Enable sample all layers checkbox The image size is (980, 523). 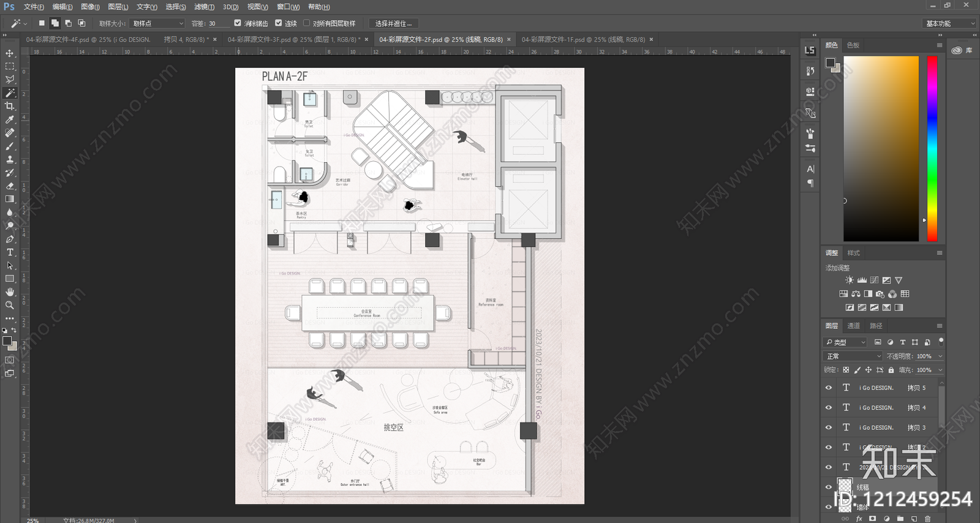[307, 23]
